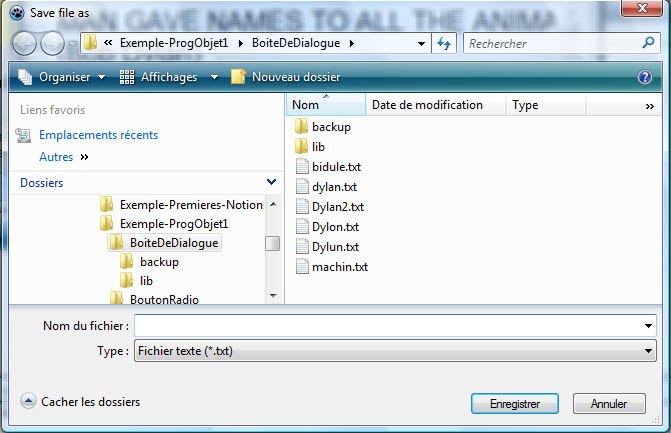Viewport: 671px width, 433px height.
Task: Refresh the folder with the refresh arrows
Action: click(444, 43)
